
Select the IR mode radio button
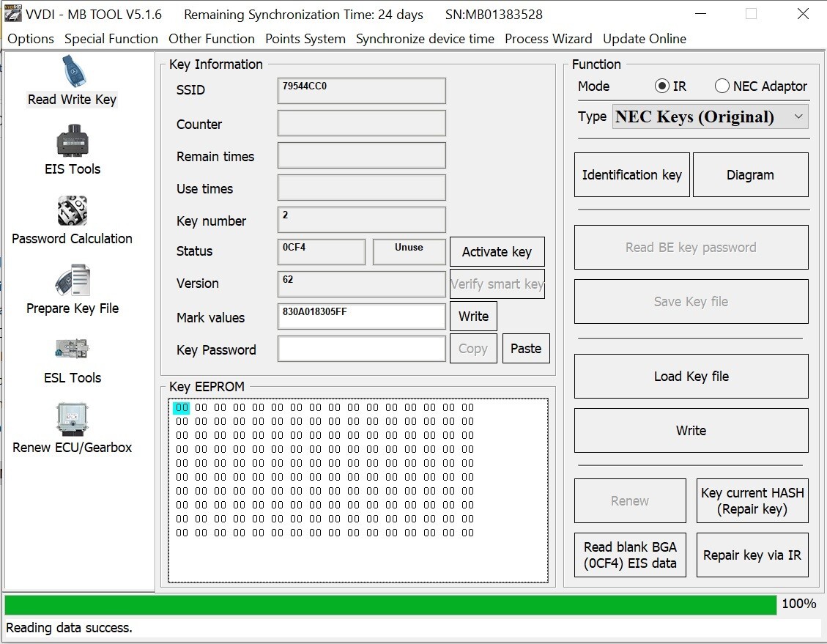tap(662, 86)
